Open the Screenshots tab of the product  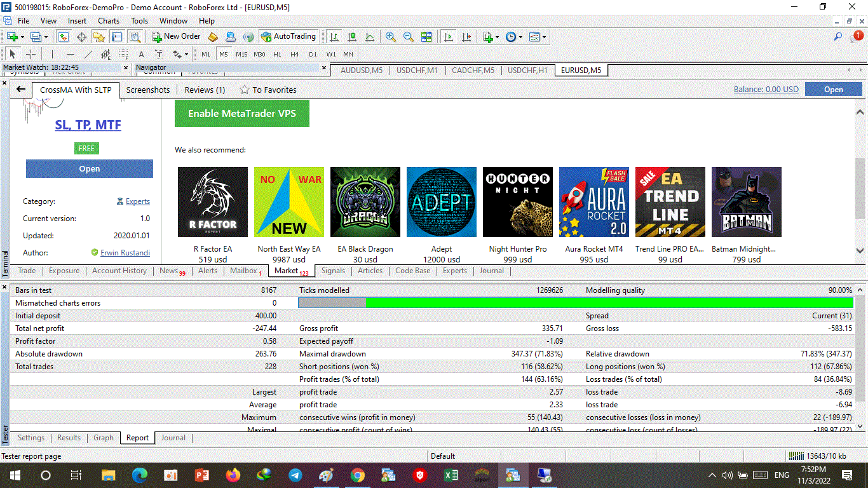(148, 90)
